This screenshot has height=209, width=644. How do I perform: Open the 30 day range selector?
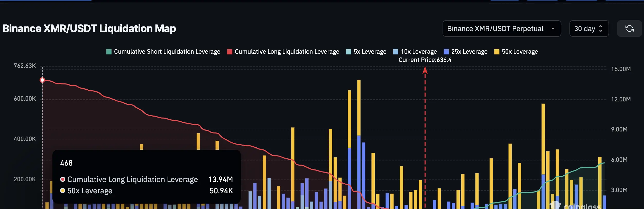(589, 28)
